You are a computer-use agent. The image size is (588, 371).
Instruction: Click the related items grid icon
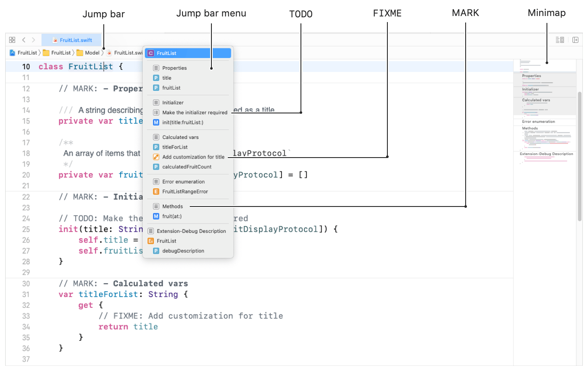(x=12, y=39)
